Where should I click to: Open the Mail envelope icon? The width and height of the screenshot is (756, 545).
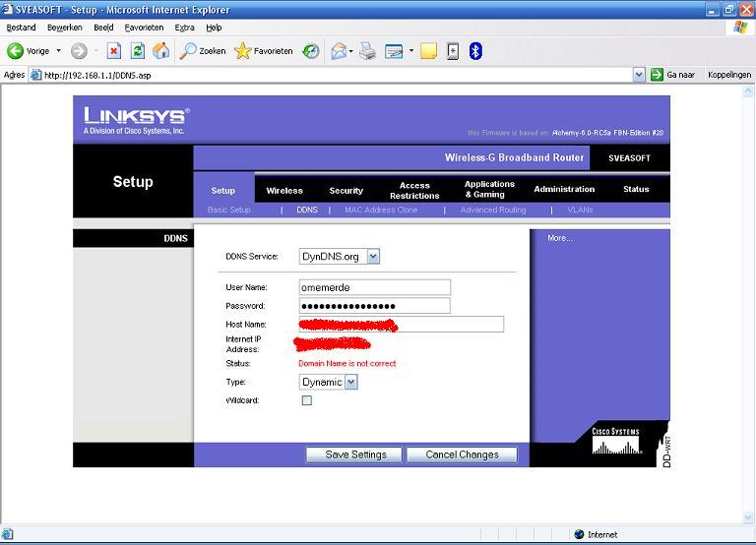pyautogui.click(x=339, y=51)
